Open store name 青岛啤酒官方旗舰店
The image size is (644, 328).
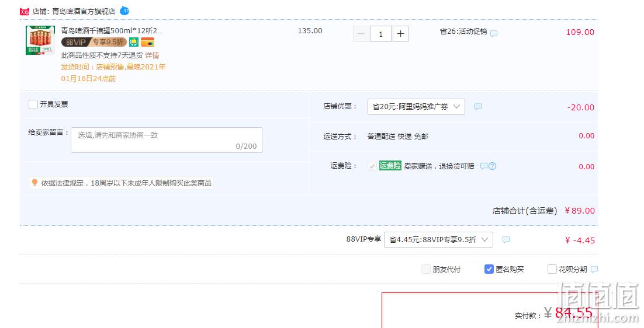(84, 12)
